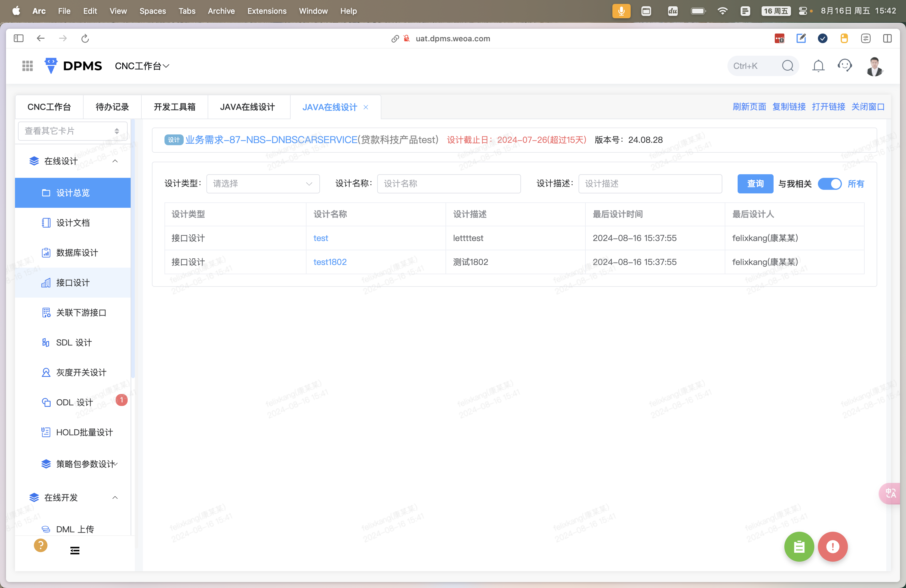Select 设计文档 in sidebar
The height and width of the screenshot is (588, 906).
pos(72,222)
